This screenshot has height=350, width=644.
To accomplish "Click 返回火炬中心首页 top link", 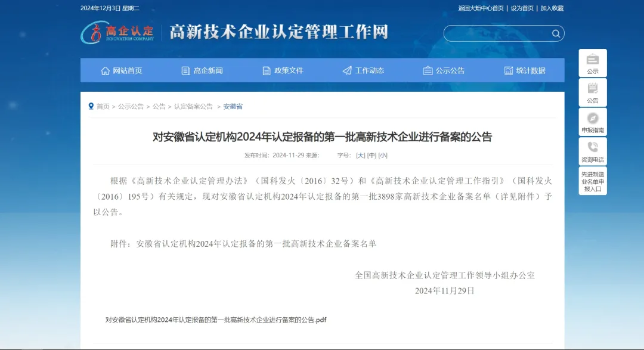I will pyautogui.click(x=481, y=8).
